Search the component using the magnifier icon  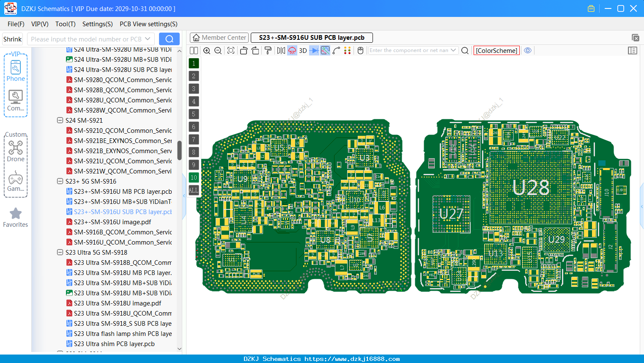click(465, 50)
